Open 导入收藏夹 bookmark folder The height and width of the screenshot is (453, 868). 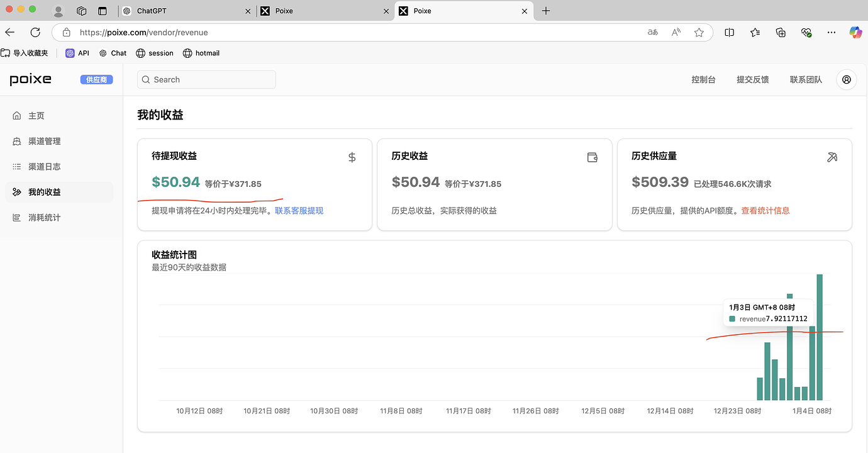pos(25,53)
